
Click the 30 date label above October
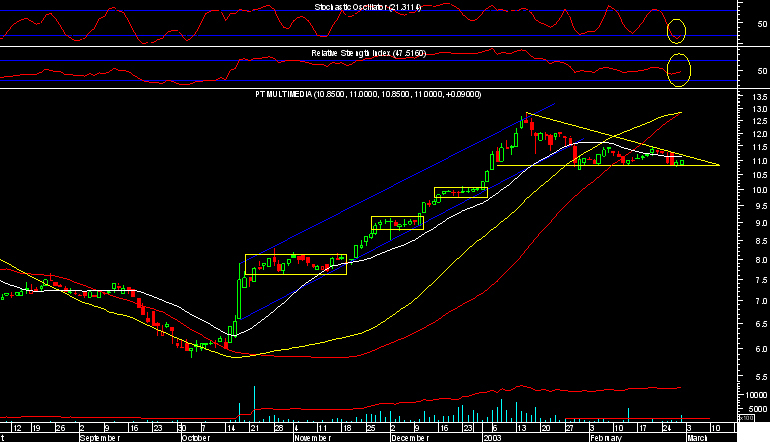click(182, 428)
